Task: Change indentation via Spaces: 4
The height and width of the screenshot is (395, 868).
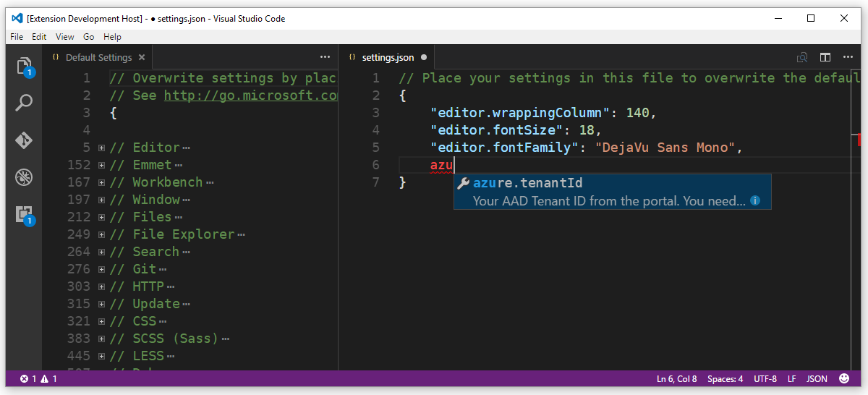Action: click(x=725, y=378)
